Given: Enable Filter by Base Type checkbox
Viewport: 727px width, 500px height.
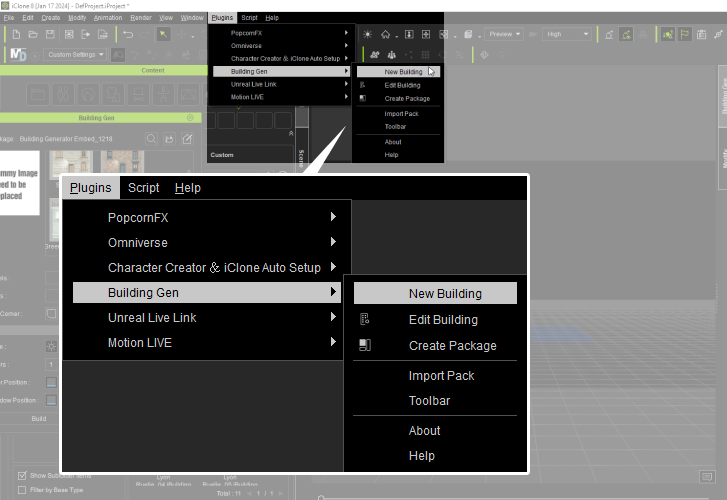Looking at the screenshot, I should [x=22, y=490].
